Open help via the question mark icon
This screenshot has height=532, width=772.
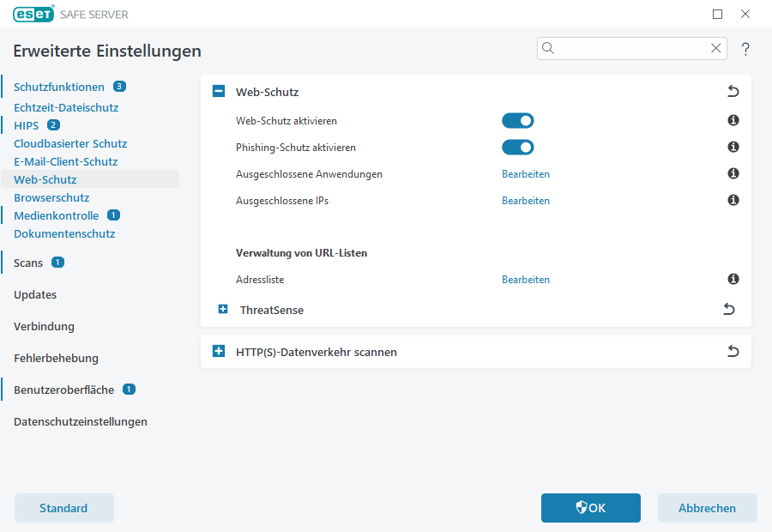[745, 49]
